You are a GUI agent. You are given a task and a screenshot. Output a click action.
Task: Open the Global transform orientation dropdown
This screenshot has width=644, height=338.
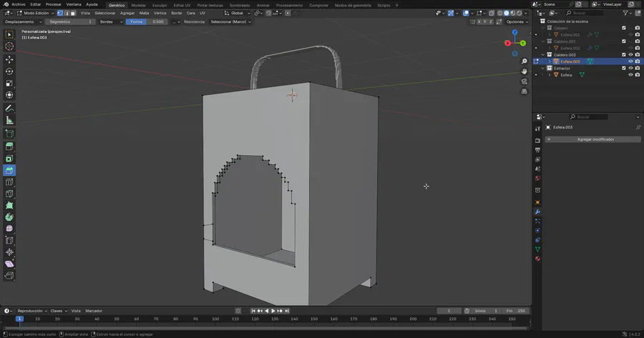coord(236,13)
